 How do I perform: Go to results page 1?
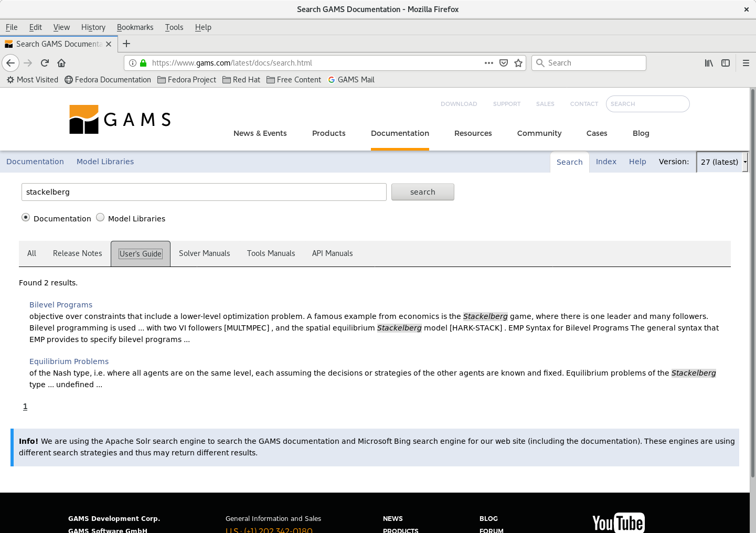[25, 407]
